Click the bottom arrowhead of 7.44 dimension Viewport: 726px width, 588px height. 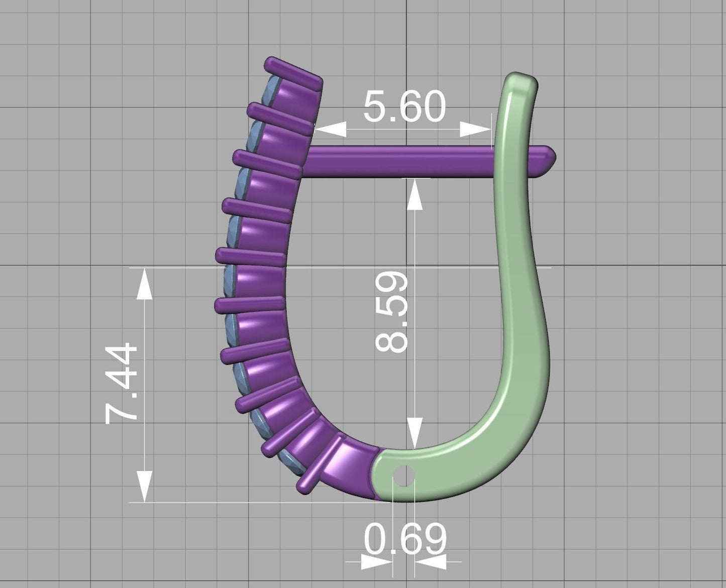(145, 485)
